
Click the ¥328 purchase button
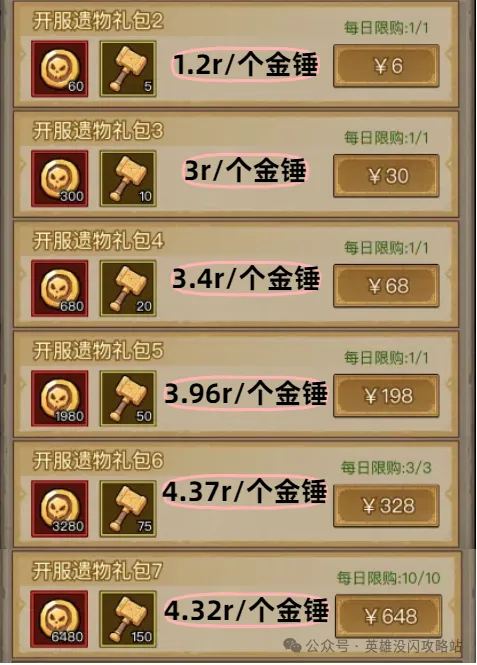coord(386,506)
